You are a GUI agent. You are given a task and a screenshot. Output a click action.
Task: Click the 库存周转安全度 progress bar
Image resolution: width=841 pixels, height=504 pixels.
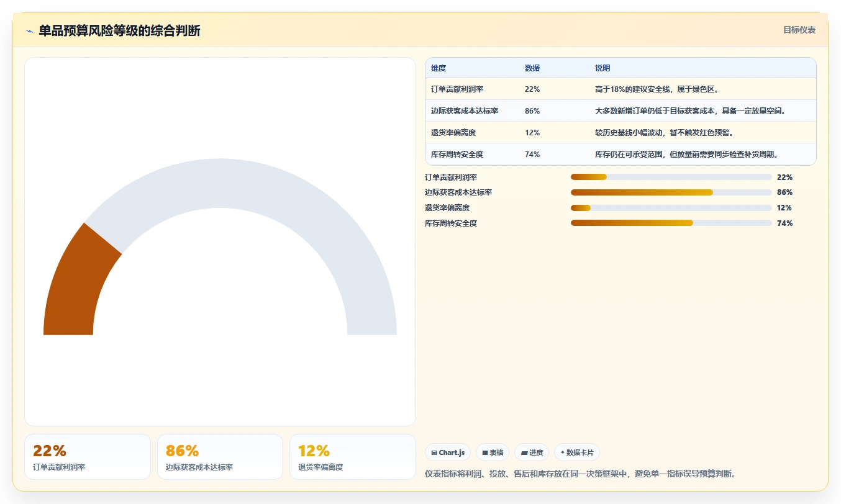(671, 223)
